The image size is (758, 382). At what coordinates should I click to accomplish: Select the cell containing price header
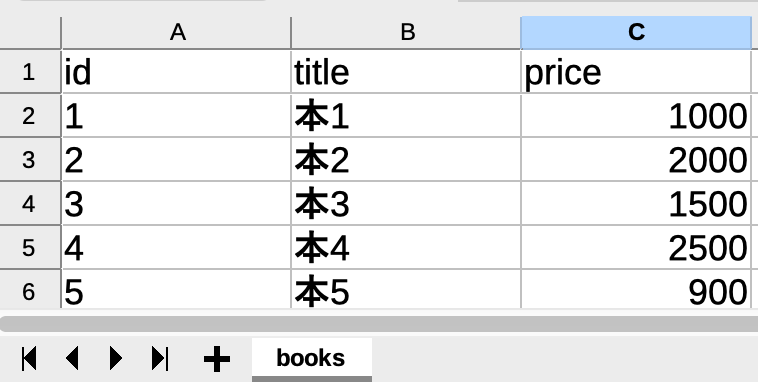pyautogui.click(x=636, y=72)
